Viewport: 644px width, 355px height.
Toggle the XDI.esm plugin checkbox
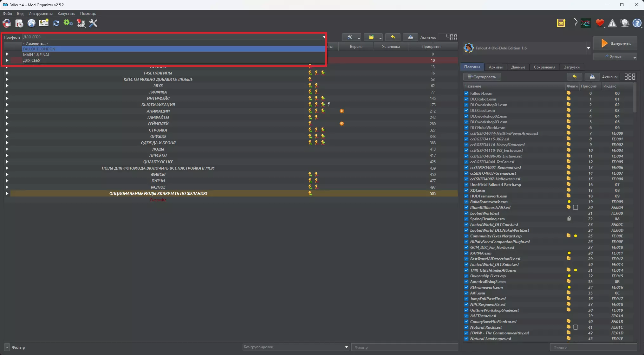[466, 190]
